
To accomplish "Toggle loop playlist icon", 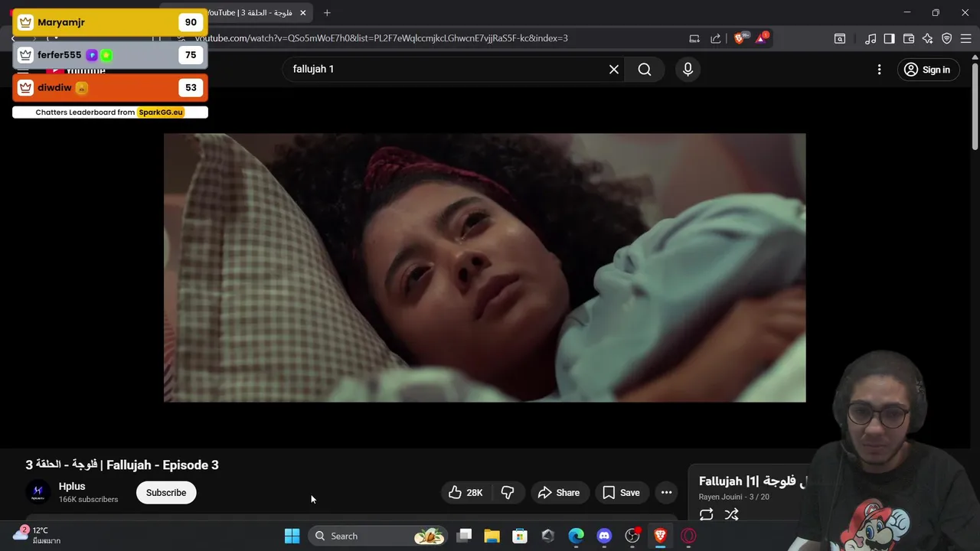I will [706, 515].
